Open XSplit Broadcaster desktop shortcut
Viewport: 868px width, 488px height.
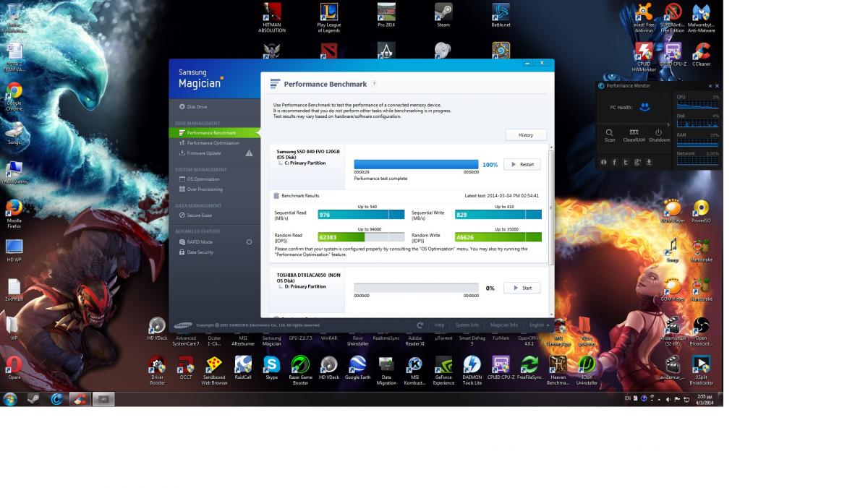tap(701, 370)
